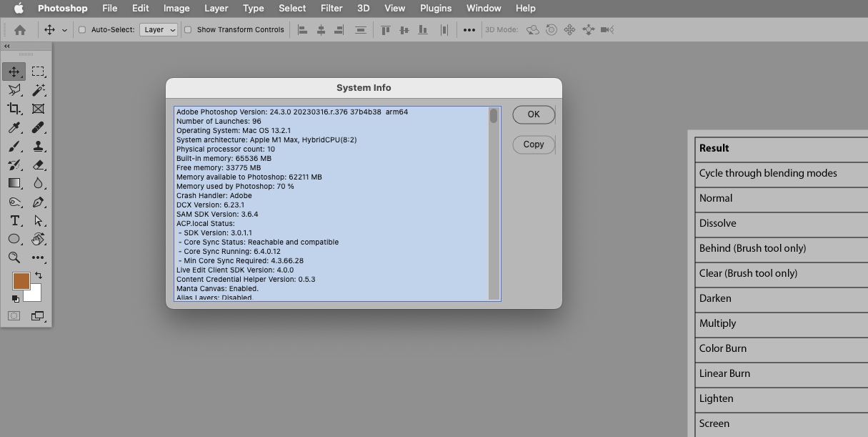Open the Move tool options chevron

[x=64, y=29]
